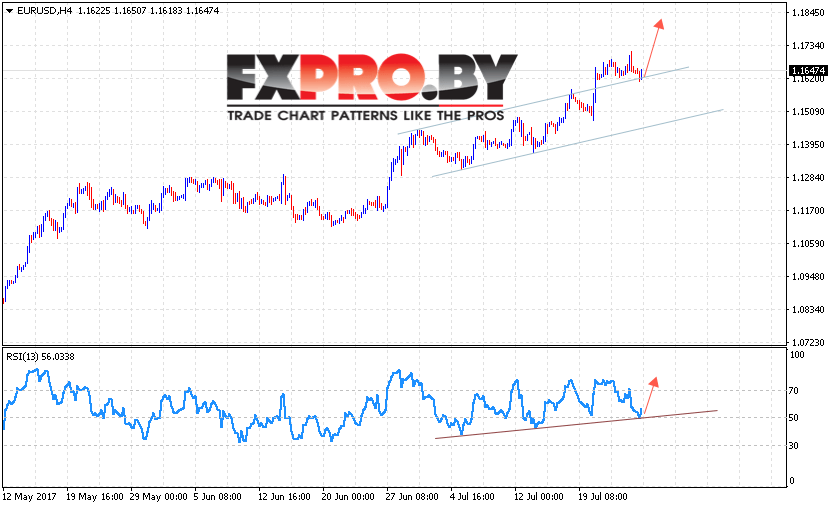Select the lower channel trendline
Viewport: 829px width, 508px height.
point(577,143)
